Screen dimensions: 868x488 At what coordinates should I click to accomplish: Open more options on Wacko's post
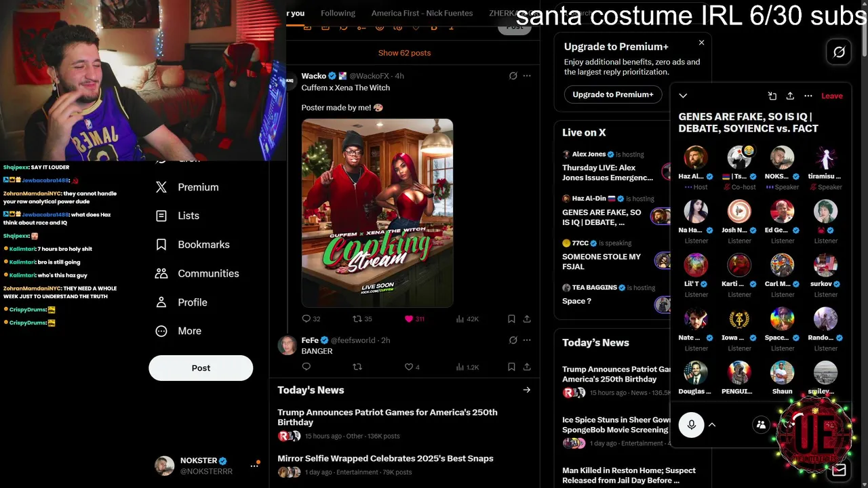click(527, 76)
